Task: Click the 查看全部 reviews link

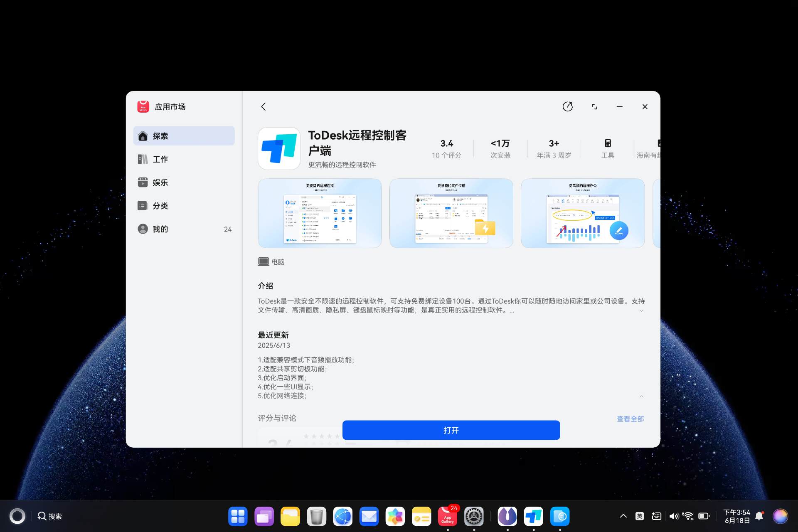Action: [630, 419]
